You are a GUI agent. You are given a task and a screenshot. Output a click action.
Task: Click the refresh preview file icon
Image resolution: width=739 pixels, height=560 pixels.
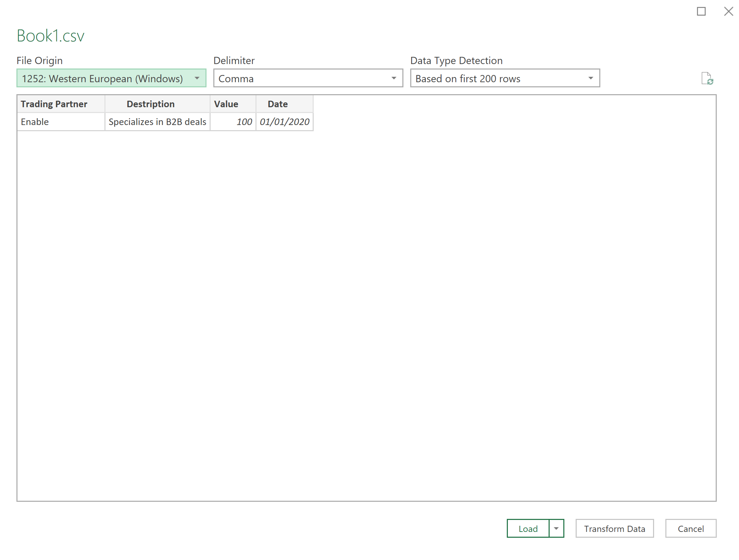(707, 78)
